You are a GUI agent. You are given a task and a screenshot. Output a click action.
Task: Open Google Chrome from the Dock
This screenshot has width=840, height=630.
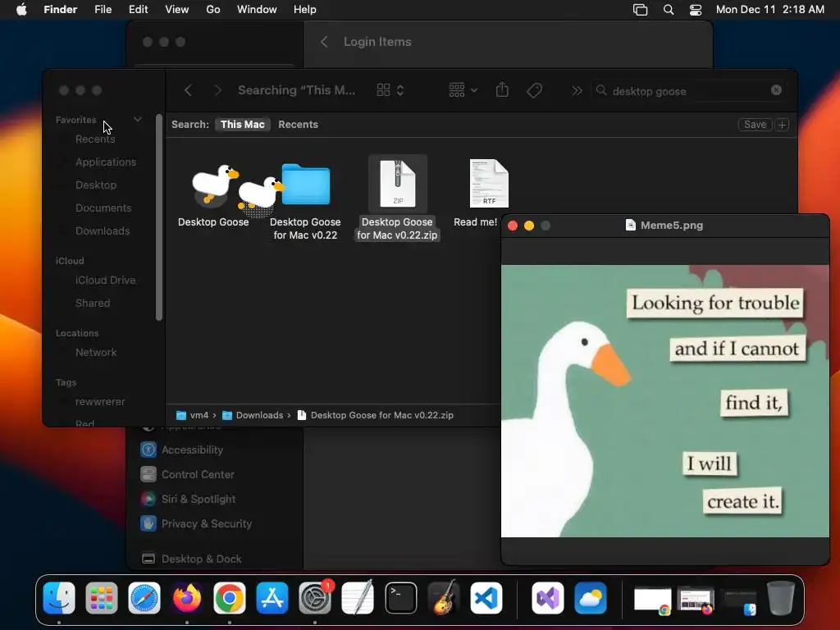click(230, 598)
